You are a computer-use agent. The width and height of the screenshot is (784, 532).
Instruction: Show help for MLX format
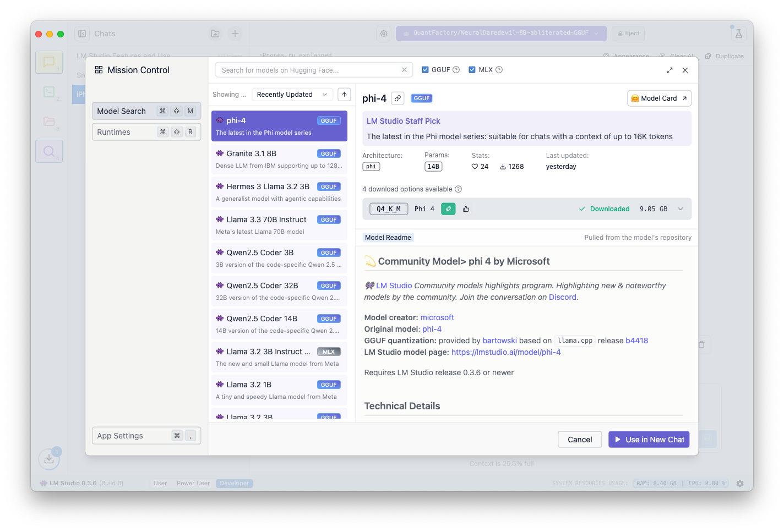pos(499,70)
